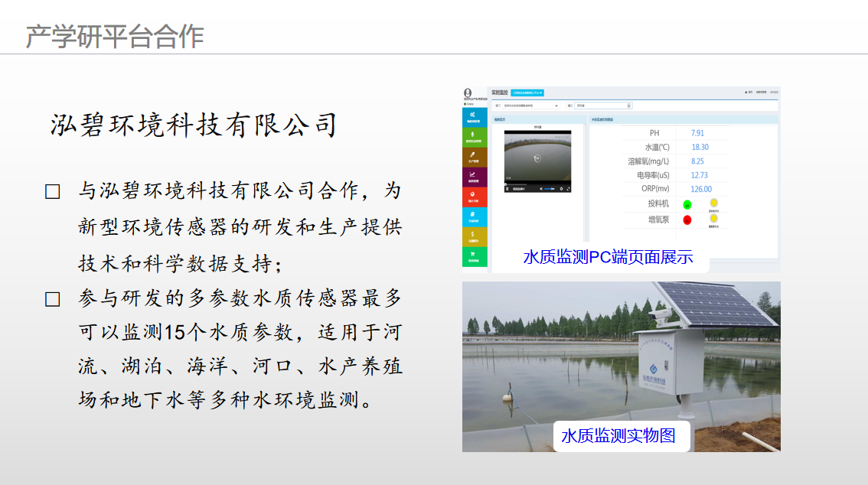Select the 实时监控 page heading
The width and height of the screenshot is (868, 485).
click(499, 93)
